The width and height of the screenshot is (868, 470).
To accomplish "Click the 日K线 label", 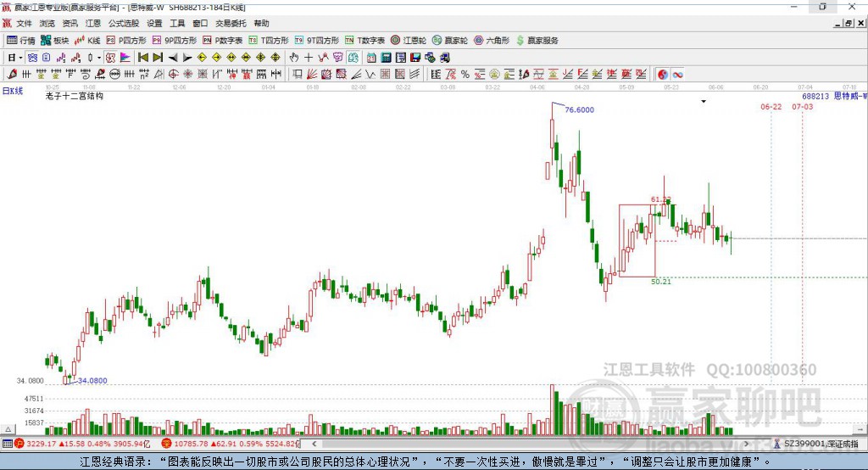I will 13,91.
